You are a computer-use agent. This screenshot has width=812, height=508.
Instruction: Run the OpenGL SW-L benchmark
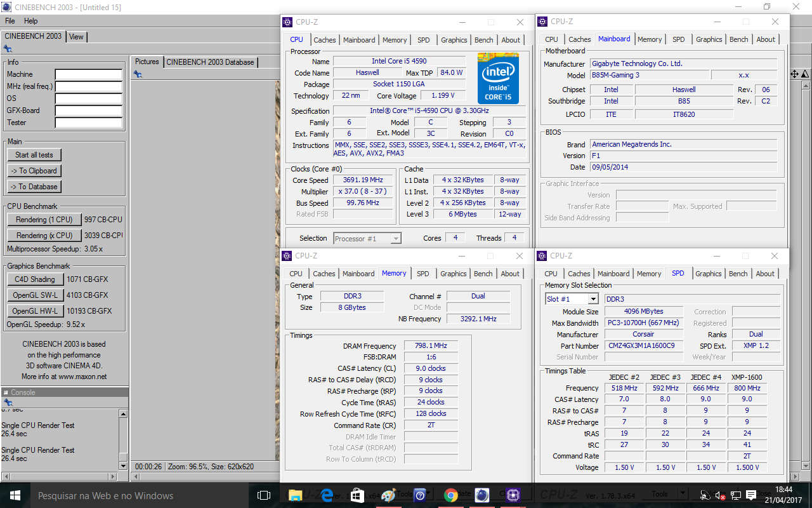(x=35, y=295)
